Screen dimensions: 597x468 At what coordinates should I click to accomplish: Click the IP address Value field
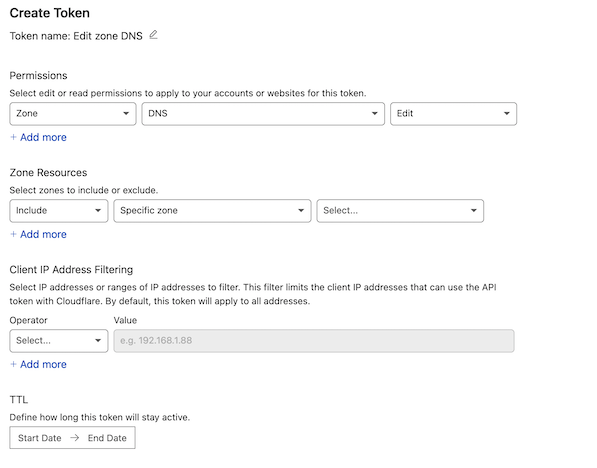pos(314,340)
